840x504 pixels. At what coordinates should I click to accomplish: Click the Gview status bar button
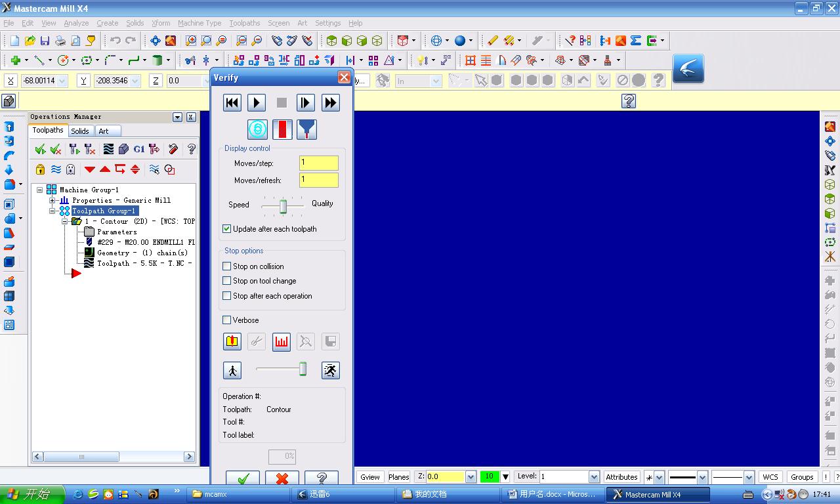pos(370,477)
